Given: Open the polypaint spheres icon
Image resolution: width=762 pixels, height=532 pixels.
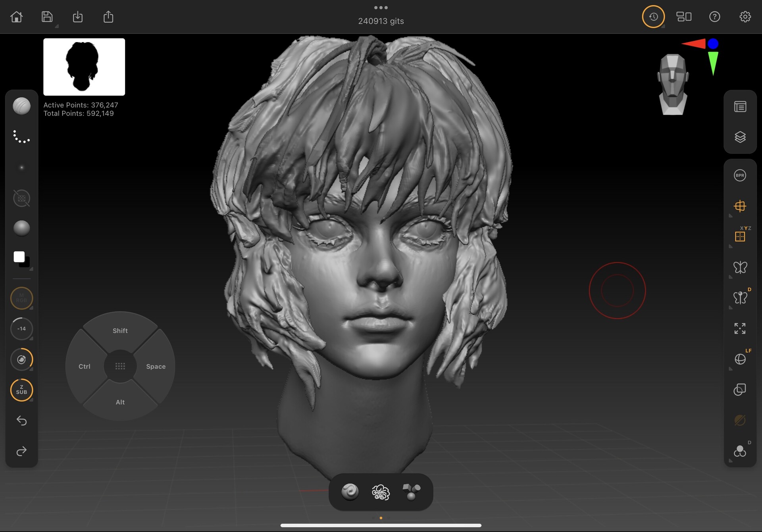Looking at the screenshot, I should pyautogui.click(x=740, y=451).
